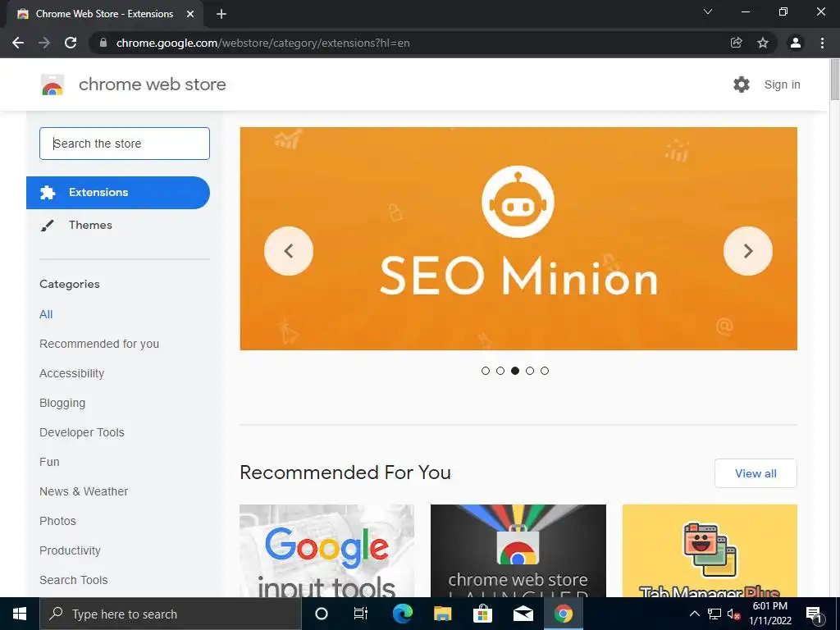Screen dimensions: 840x630
Task: Open the web store settings gear
Action: 742,84
